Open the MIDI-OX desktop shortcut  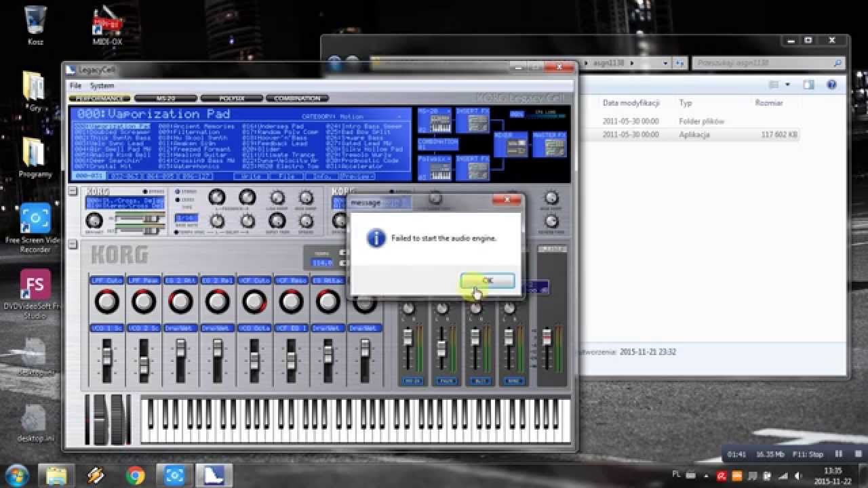tap(107, 27)
